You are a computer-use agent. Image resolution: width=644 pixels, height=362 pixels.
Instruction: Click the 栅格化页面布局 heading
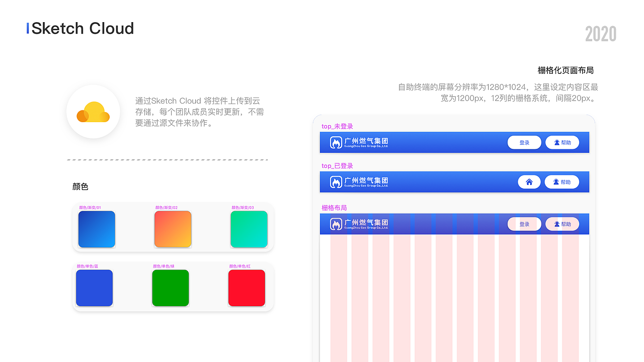pyautogui.click(x=566, y=70)
